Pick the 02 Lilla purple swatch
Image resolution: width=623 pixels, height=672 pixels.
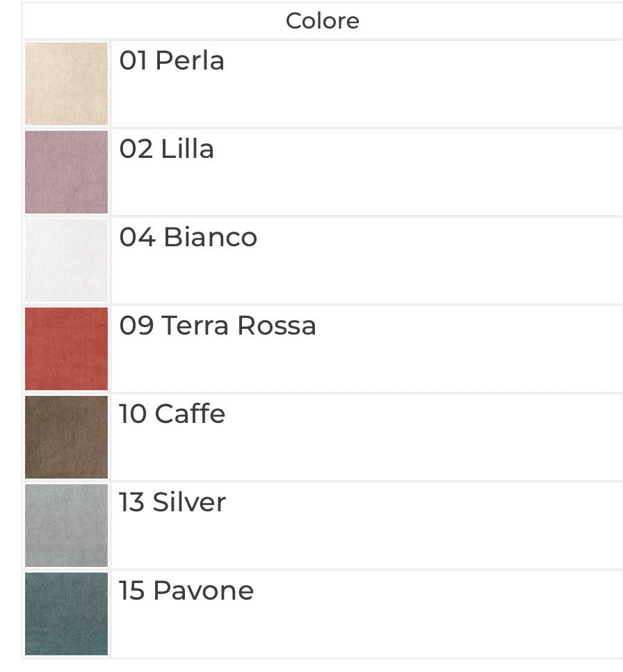point(67,172)
